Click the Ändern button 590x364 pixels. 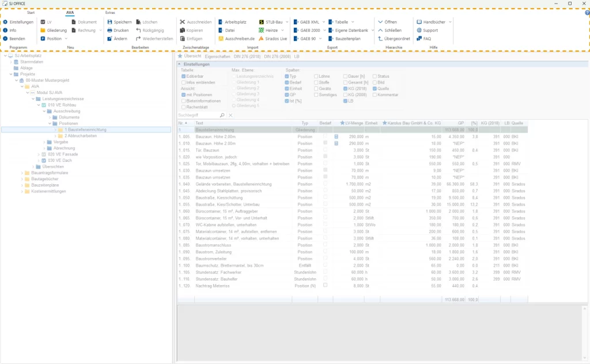(117, 39)
